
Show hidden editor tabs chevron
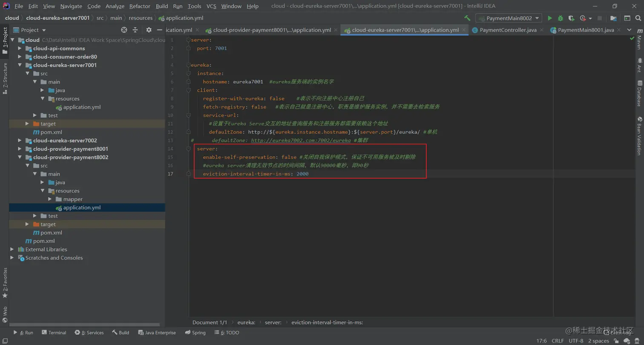(630, 30)
